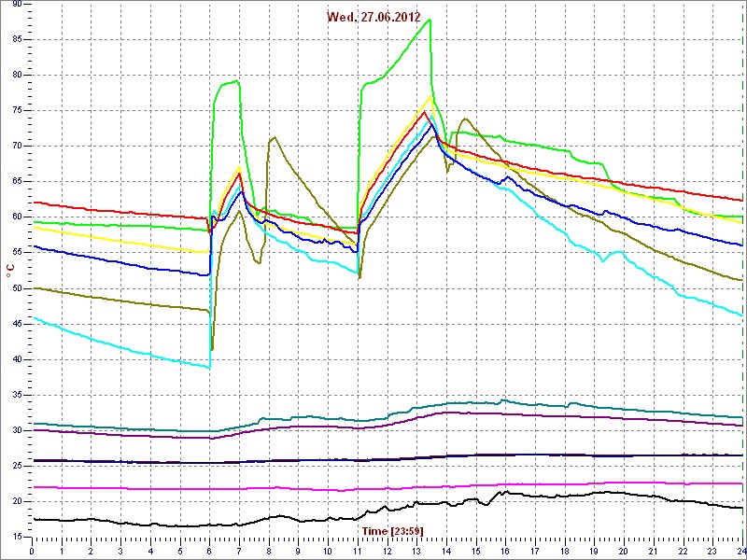747x560 pixels.
Task: Pick hour 19 on the time axis
Action: (595, 550)
